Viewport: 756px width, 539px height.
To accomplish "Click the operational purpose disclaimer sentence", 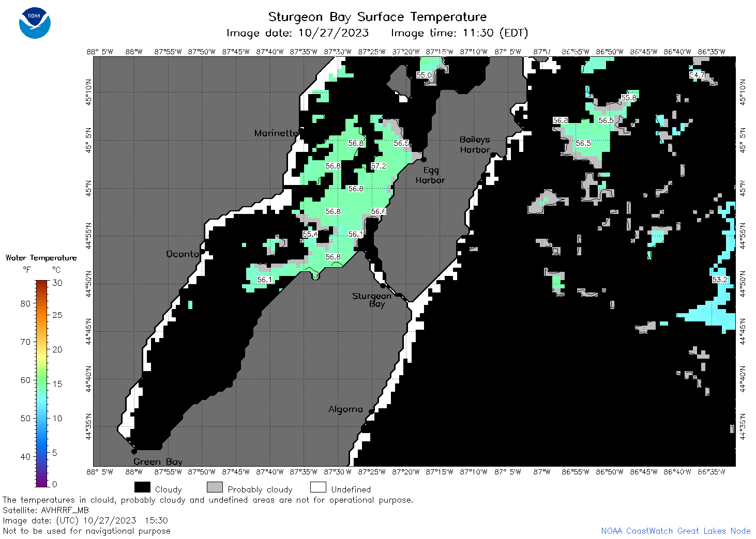I will point(208,500).
